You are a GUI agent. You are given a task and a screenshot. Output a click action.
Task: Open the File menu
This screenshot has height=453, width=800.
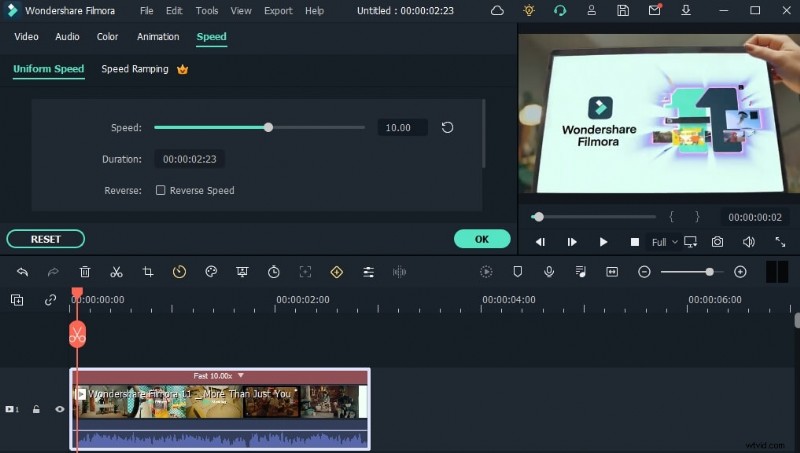[146, 11]
